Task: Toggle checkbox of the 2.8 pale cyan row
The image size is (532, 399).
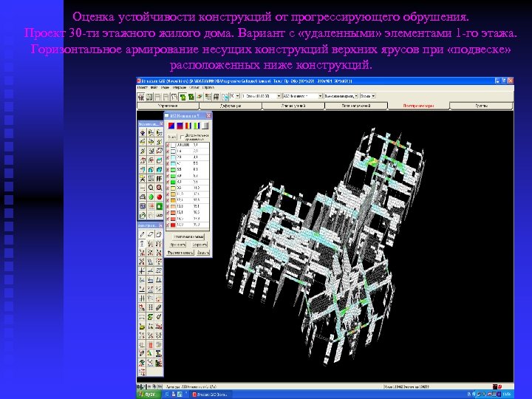Action: coord(168,157)
